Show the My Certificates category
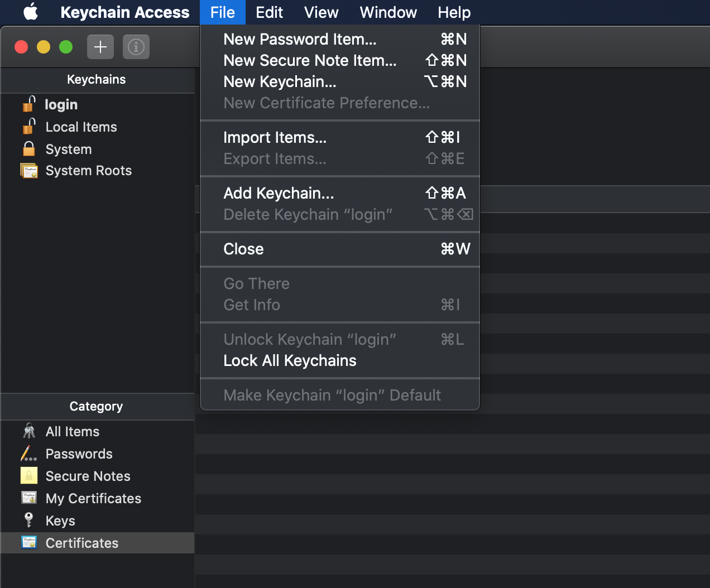This screenshot has width=710, height=588. (x=98, y=498)
